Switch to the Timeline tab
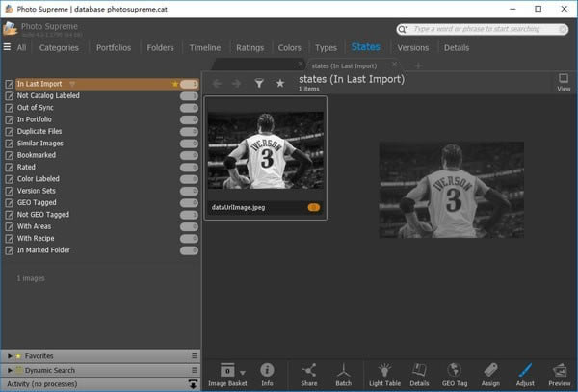 pyautogui.click(x=204, y=47)
